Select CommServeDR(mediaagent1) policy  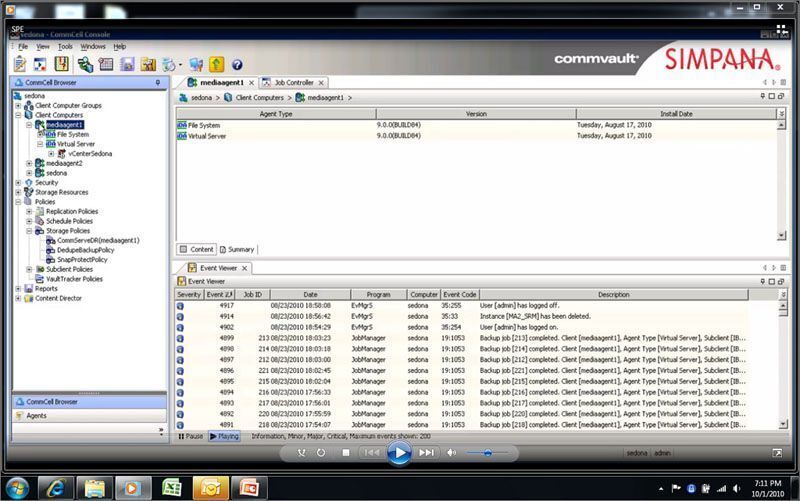[x=98, y=240]
